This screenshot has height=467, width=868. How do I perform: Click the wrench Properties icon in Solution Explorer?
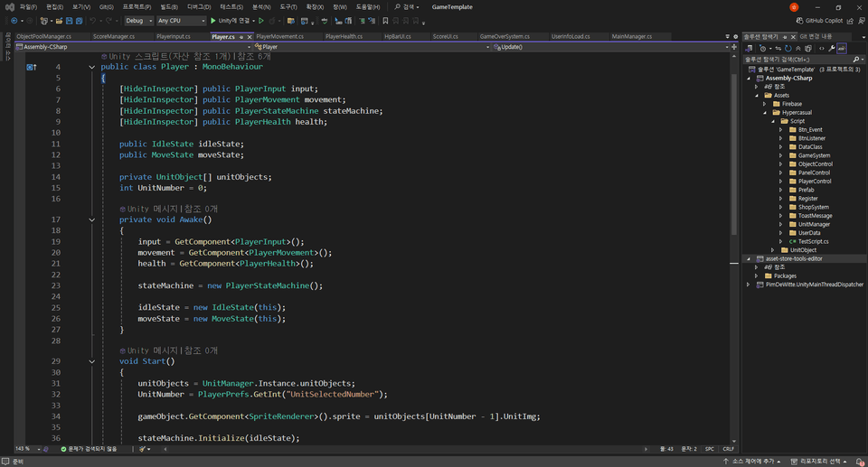[x=832, y=49]
